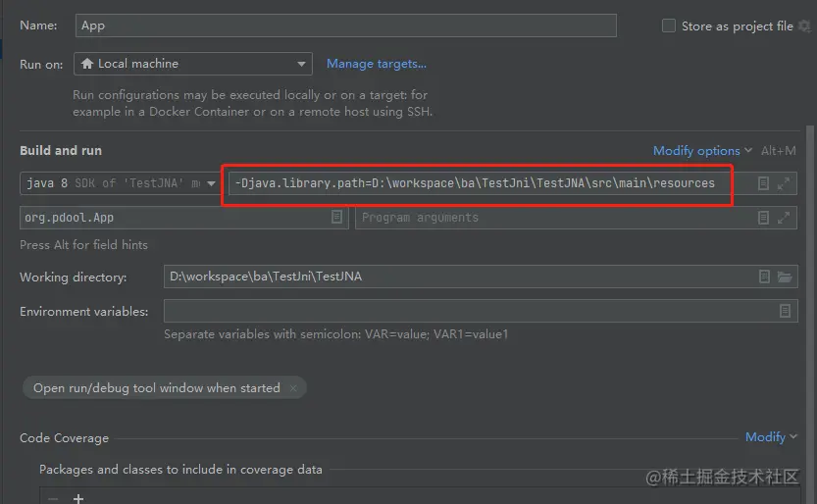
Task: Click Program arguments insert-macros icon
Action: pyautogui.click(x=764, y=217)
